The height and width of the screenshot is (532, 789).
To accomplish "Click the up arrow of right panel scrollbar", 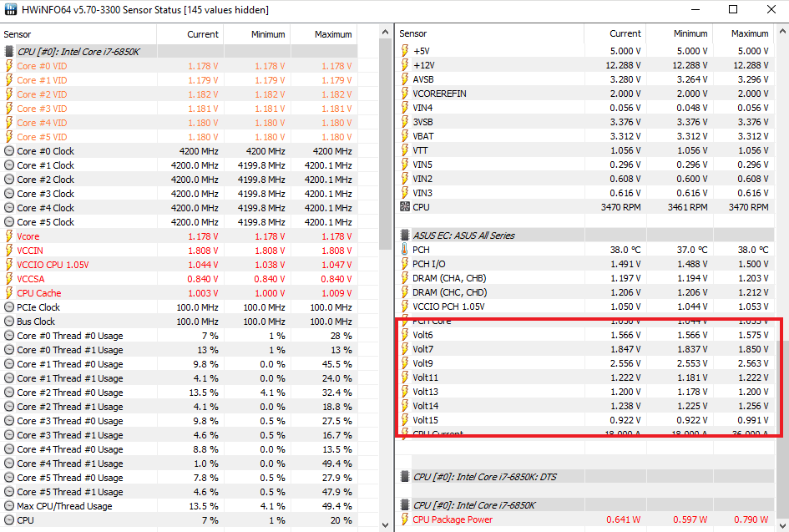I will click(782, 31).
